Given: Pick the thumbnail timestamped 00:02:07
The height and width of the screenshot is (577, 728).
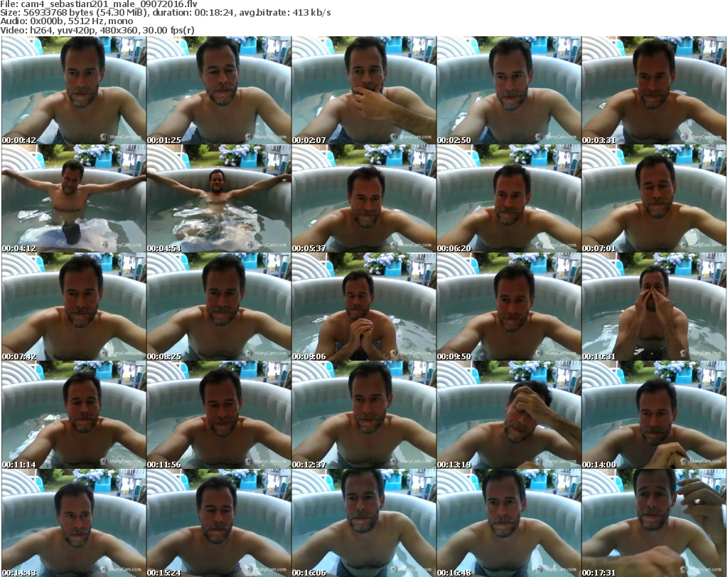Looking at the screenshot, I should click(x=363, y=90).
